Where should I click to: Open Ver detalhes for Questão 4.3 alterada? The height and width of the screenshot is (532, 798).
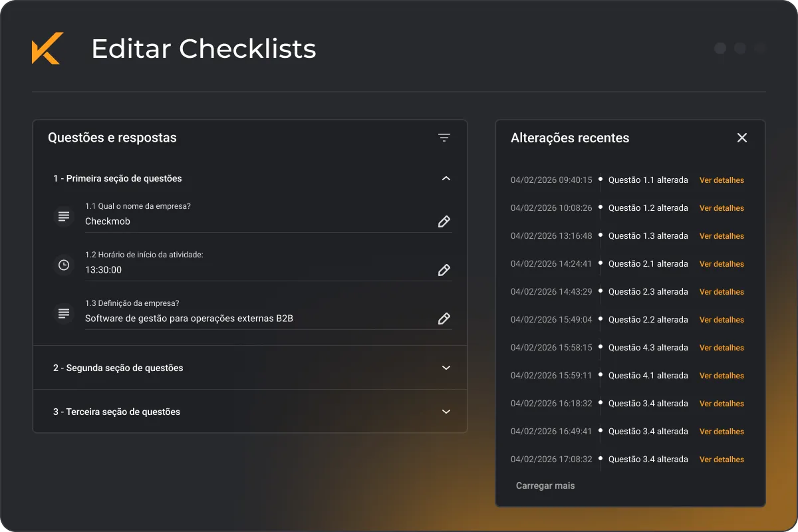722,348
